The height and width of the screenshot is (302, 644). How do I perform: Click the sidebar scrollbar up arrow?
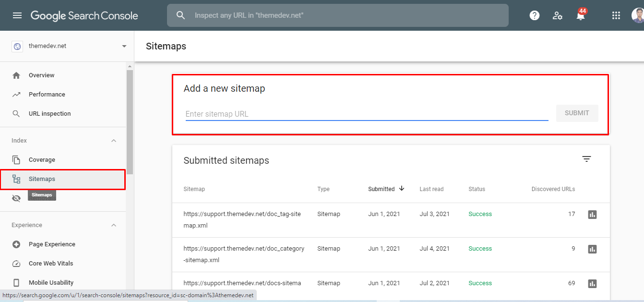[130, 66]
